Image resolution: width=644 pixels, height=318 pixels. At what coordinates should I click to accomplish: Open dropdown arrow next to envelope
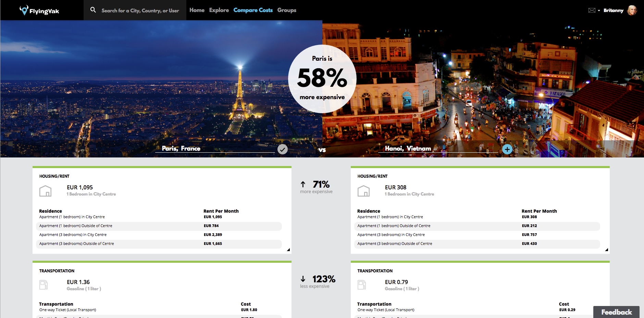pyautogui.click(x=599, y=11)
